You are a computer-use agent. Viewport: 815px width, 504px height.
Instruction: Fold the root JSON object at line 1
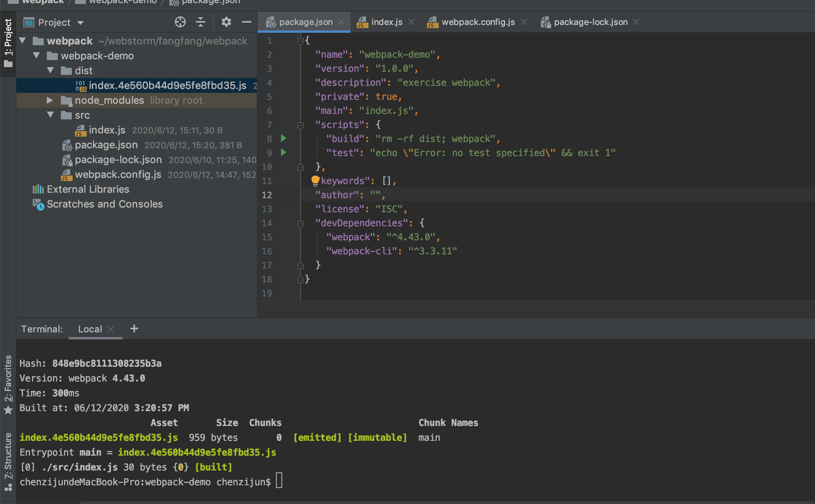click(300, 41)
